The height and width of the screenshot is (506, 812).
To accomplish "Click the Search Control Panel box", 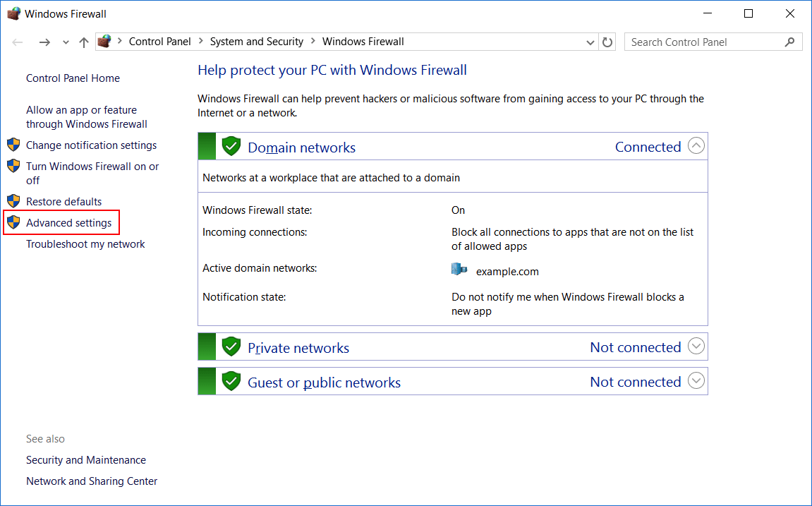I will 705,42.
